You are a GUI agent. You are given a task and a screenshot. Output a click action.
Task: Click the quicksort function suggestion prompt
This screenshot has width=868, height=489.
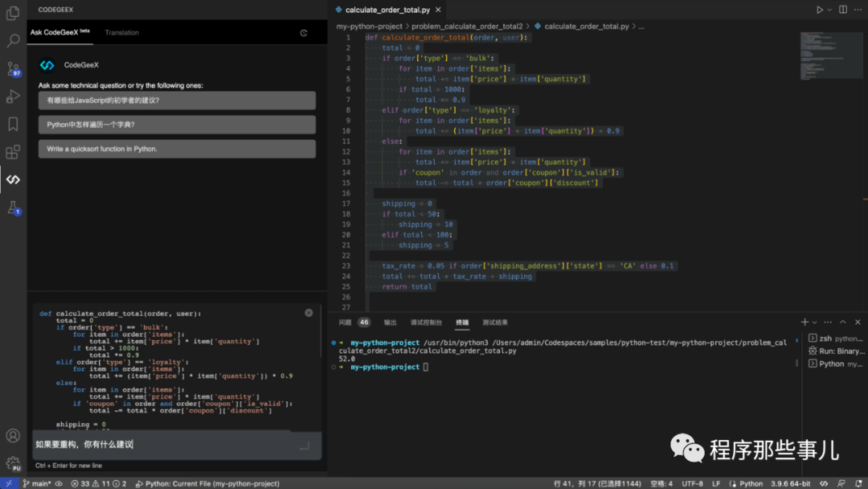click(x=175, y=149)
